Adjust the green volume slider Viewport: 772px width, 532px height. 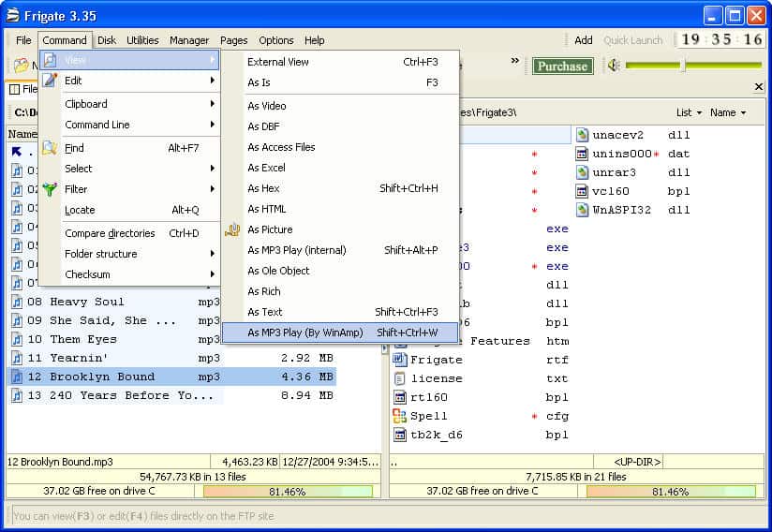(683, 66)
